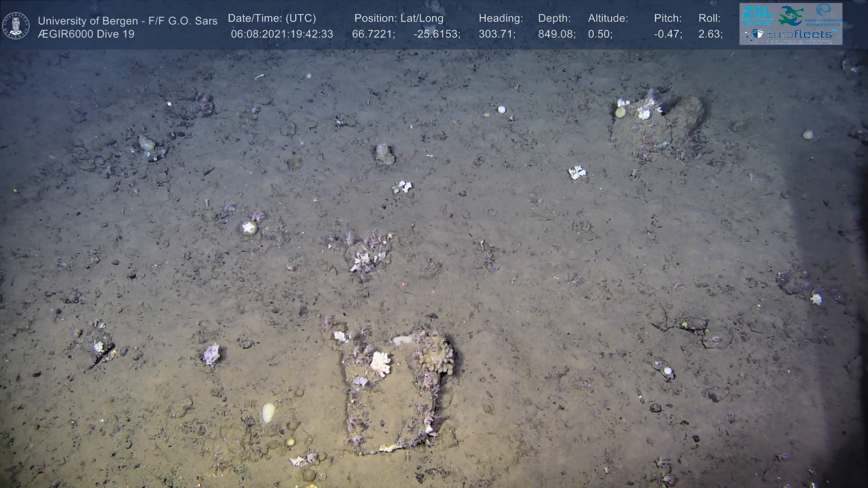This screenshot has height=488, width=868.
Task: Click the timestamp 06:08:2021:19:42:33
Action: (282, 34)
